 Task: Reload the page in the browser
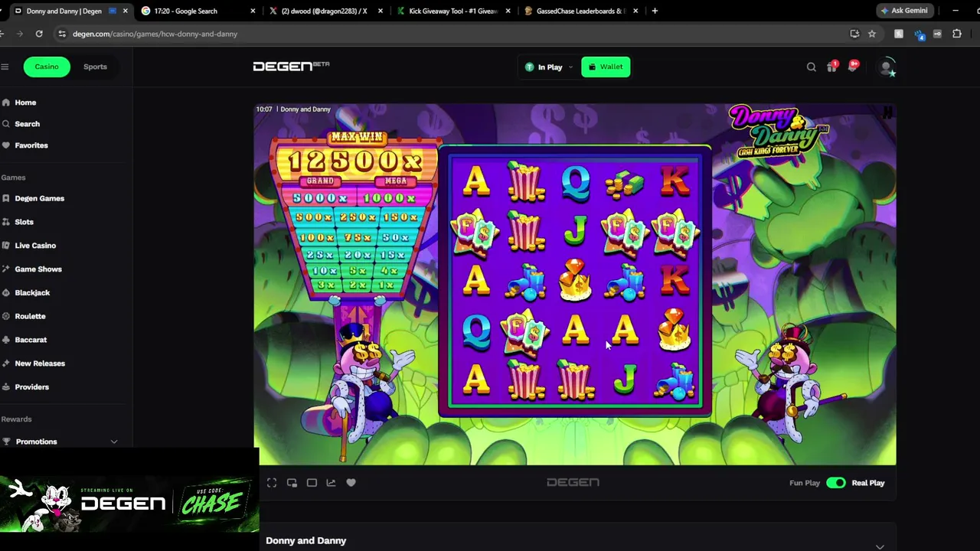(39, 34)
